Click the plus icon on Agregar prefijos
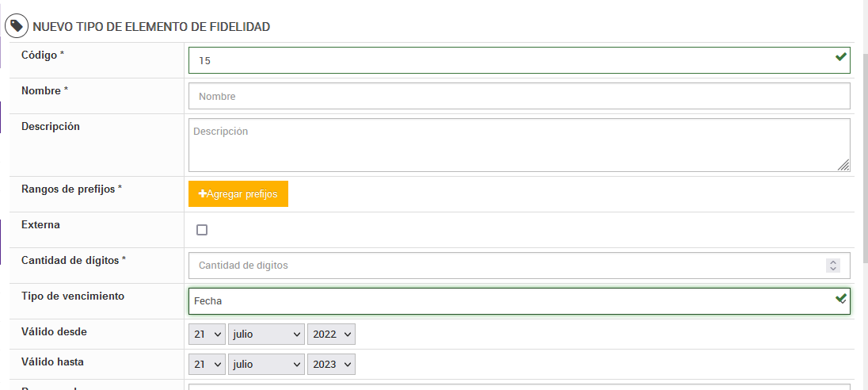868x390 pixels. coord(203,194)
